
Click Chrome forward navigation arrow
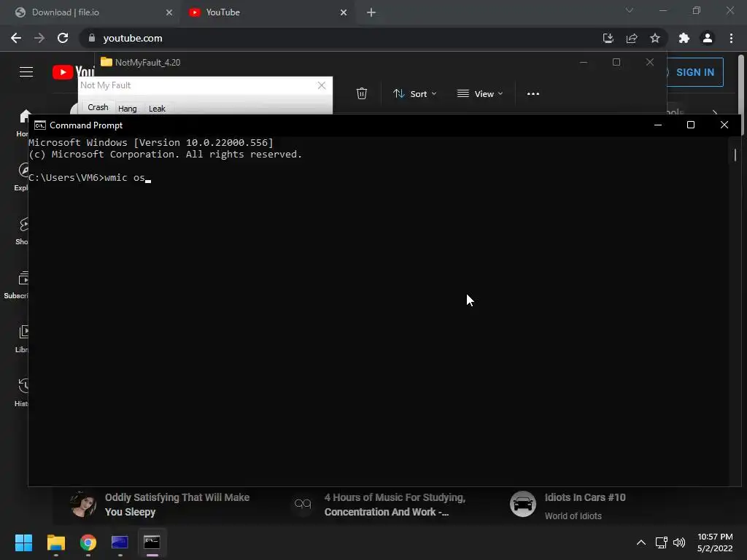click(39, 38)
